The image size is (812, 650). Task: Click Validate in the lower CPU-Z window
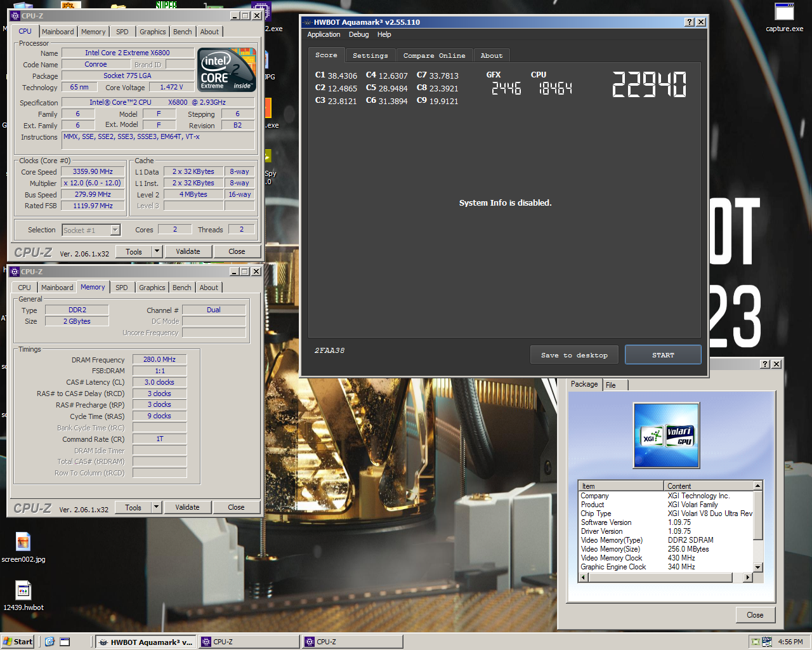tap(187, 507)
